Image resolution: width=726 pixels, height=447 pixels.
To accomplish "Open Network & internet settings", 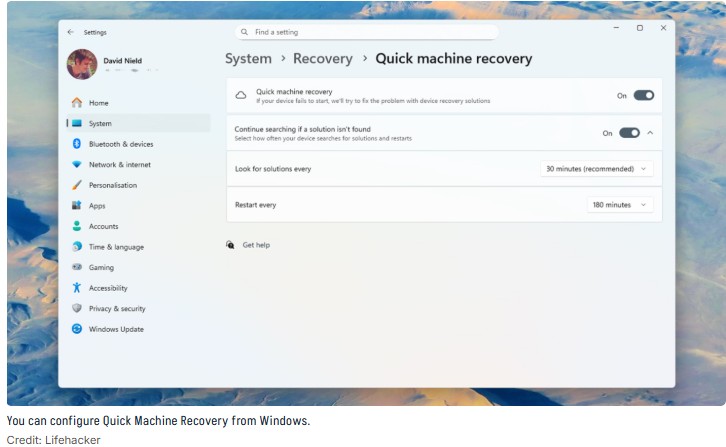I will tap(138, 164).
